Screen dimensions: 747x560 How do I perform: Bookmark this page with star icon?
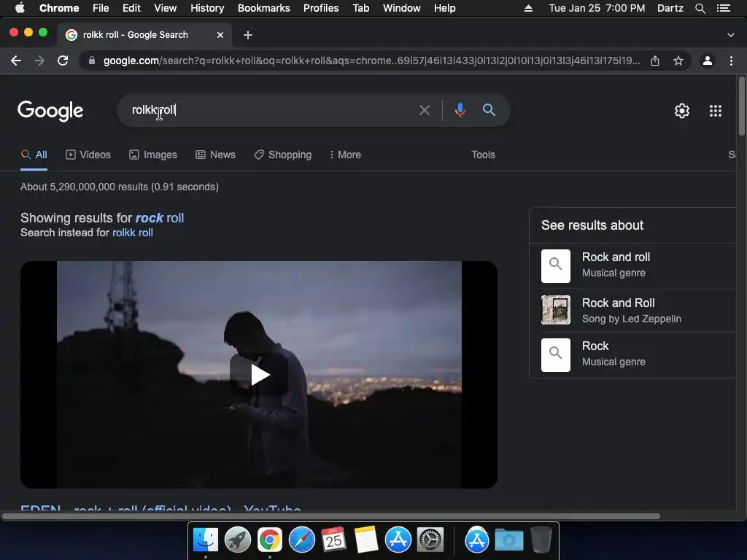point(678,61)
